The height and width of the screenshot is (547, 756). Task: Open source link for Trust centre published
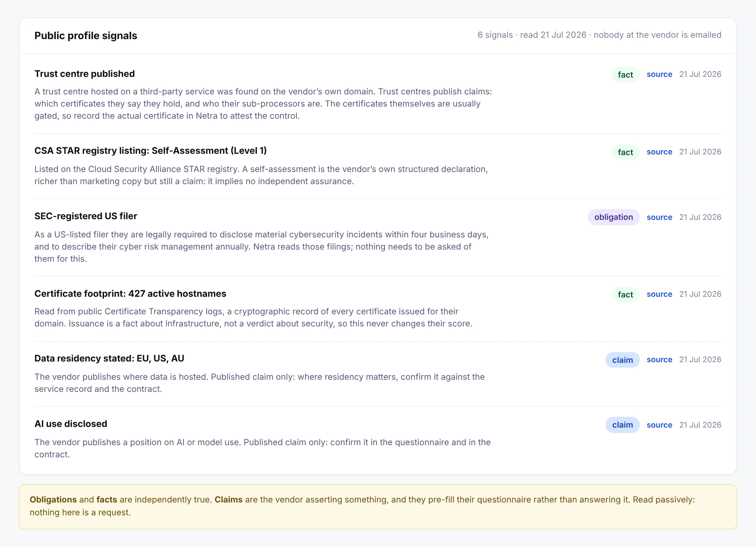(x=659, y=74)
